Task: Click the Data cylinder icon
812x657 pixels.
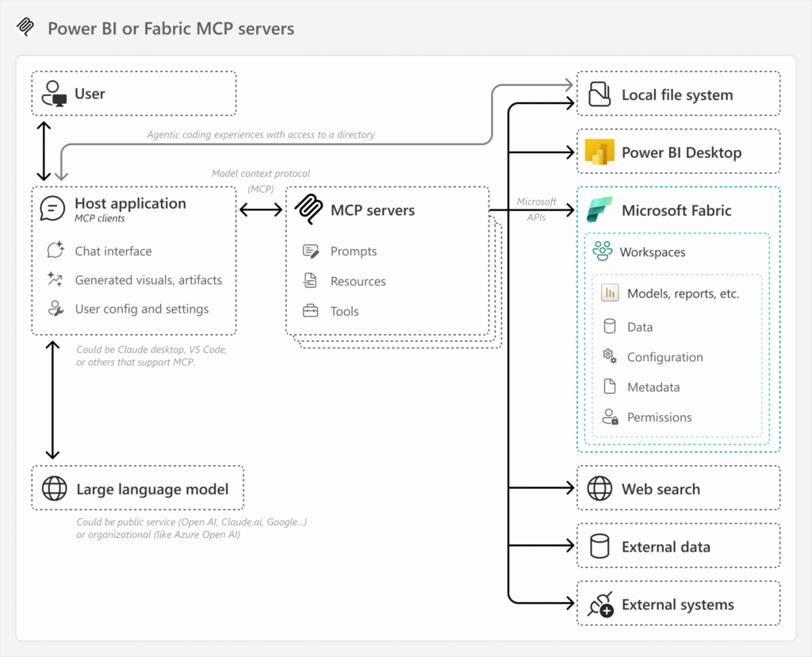Action: point(611,326)
